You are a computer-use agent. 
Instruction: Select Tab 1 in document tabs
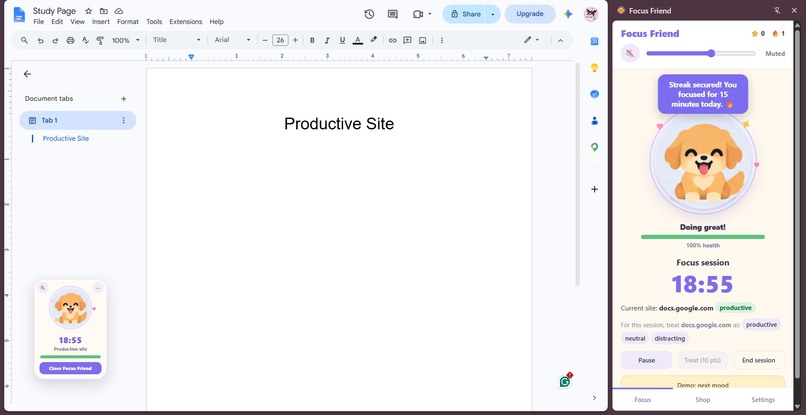78,120
